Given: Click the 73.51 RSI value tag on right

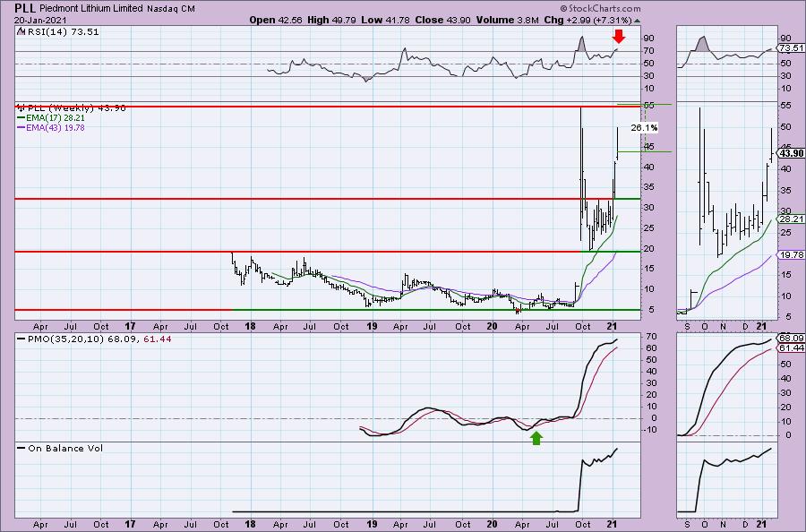Looking at the screenshot, I should tap(792, 48).
